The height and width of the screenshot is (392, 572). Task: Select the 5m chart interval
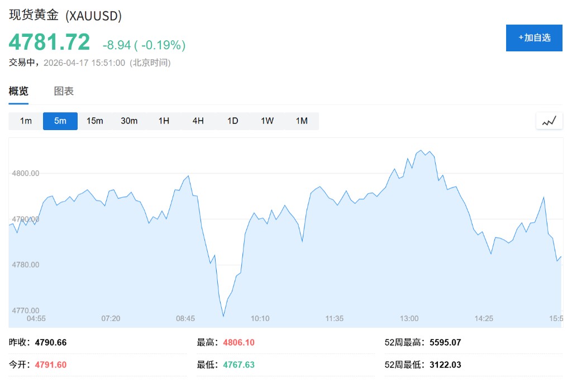point(60,121)
